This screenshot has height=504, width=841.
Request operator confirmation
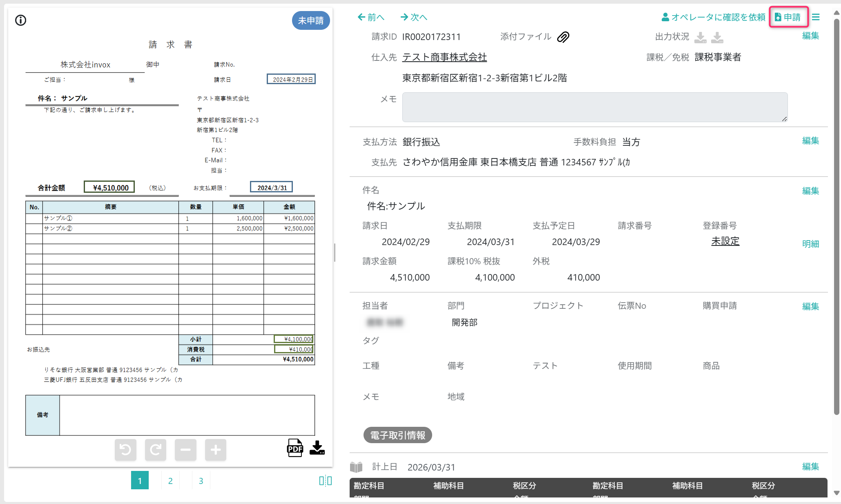pyautogui.click(x=713, y=17)
